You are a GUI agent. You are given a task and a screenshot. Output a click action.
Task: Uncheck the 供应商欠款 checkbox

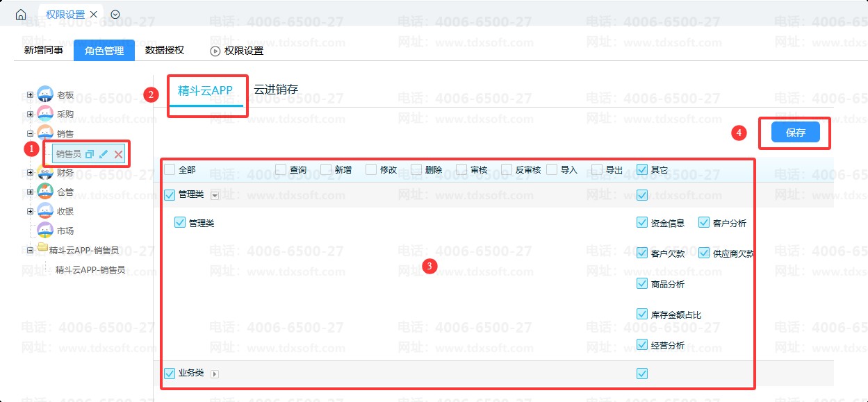[704, 253]
